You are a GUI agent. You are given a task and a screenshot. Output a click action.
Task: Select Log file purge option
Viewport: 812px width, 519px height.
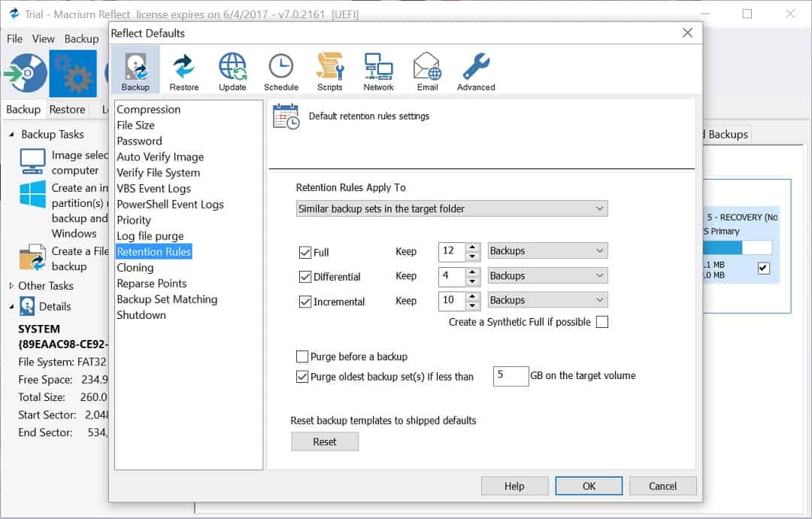(150, 236)
